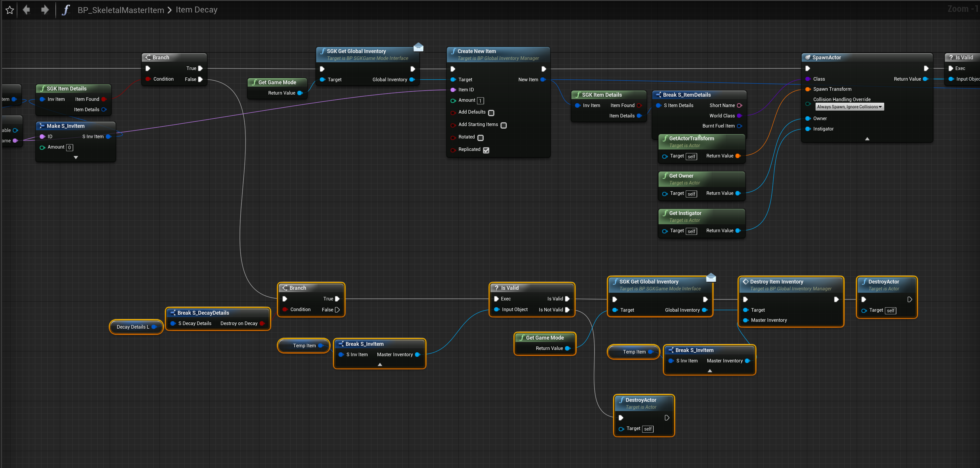
Task: Enable the Add Defaults checkbox
Action: click(491, 113)
